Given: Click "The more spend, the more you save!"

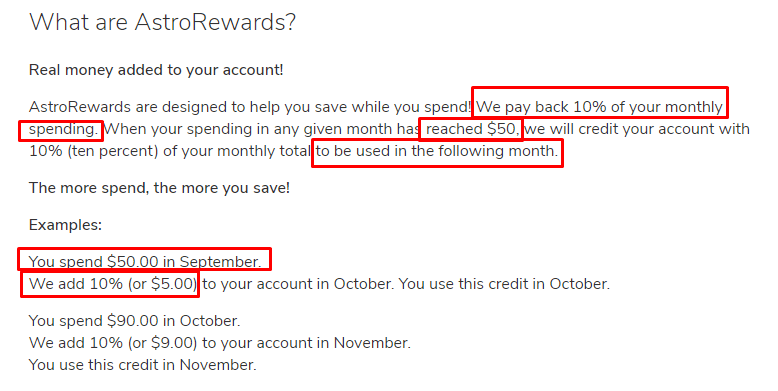Looking at the screenshot, I should (159, 188).
